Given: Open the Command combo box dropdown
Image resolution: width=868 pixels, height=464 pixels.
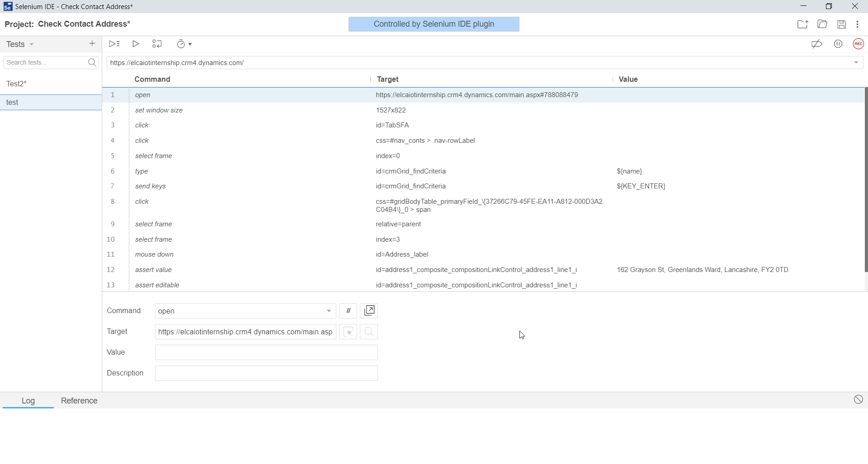Looking at the screenshot, I should 329,311.
